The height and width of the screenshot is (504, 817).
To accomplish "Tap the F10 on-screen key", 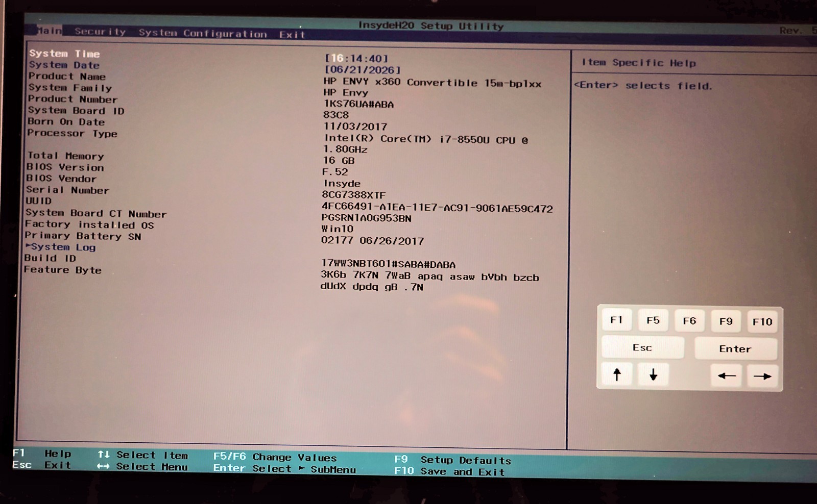I will 762,322.
